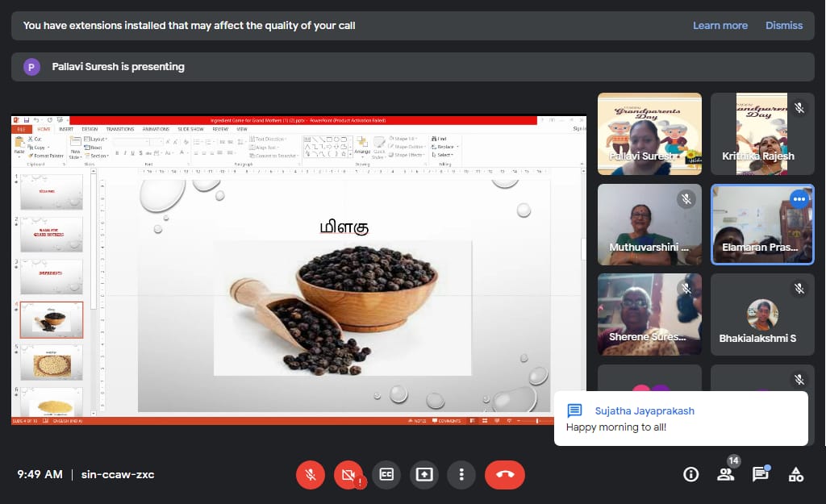This screenshot has height=504, width=826.
Task: Click the red leave call button
Action: pyautogui.click(x=505, y=474)
